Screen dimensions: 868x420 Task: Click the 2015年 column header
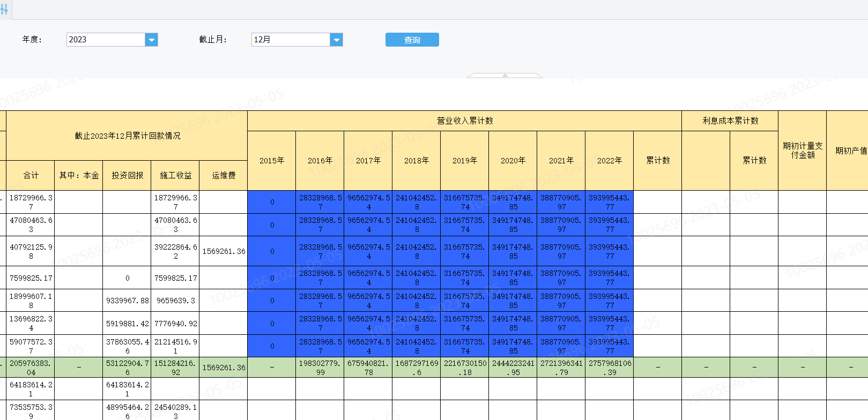point(272,160)
